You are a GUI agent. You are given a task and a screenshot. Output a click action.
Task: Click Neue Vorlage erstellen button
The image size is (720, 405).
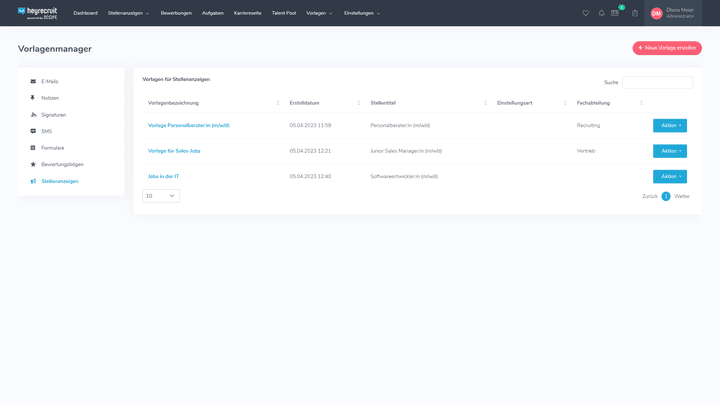point(666,48)
